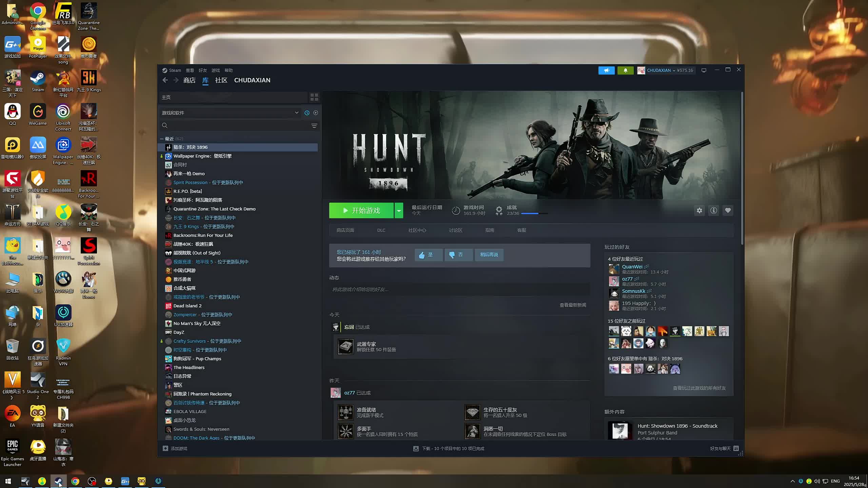868x488 pixels.
Task: Open game settings gear icon
Action: click(x=699, y=210)
